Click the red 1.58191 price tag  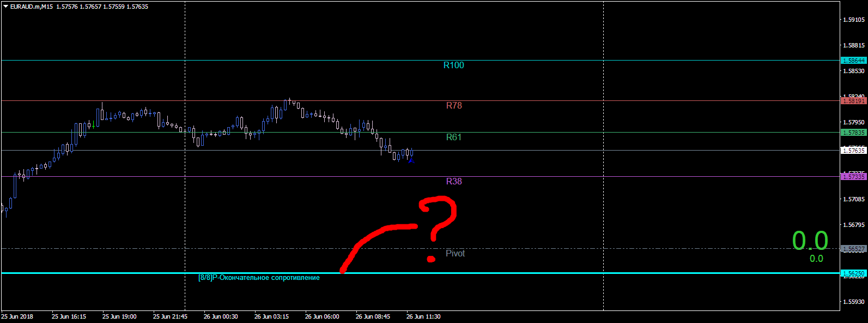click(854, 101)
